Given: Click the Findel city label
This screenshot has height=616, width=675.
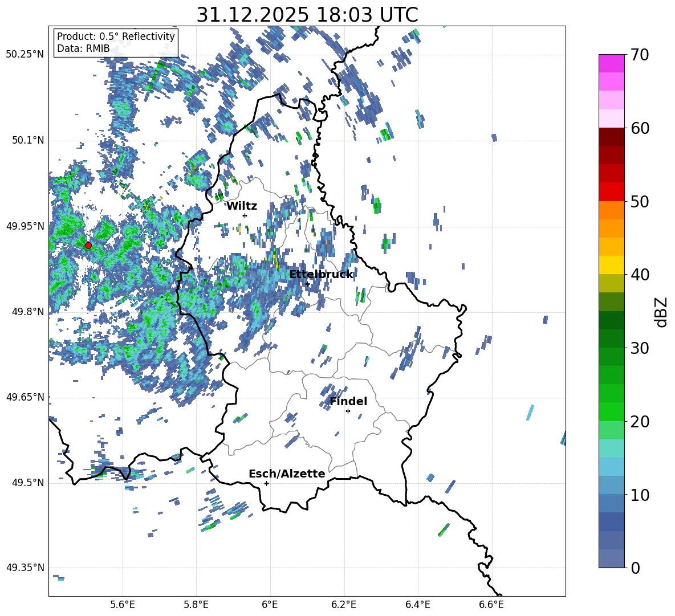Looking at the screenshot, I should [x=348, y=401].
